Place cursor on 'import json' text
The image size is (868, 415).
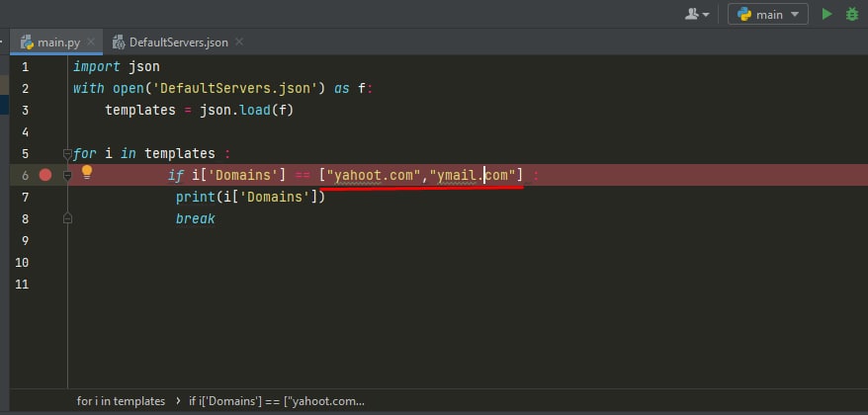point(117,67)
